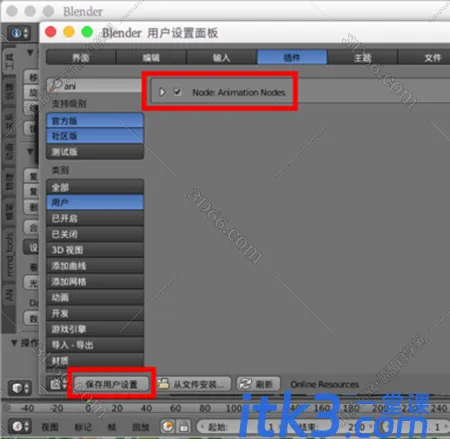Switch to the 文件 file tab
450x439 pixels.
[x=424, y=57]
